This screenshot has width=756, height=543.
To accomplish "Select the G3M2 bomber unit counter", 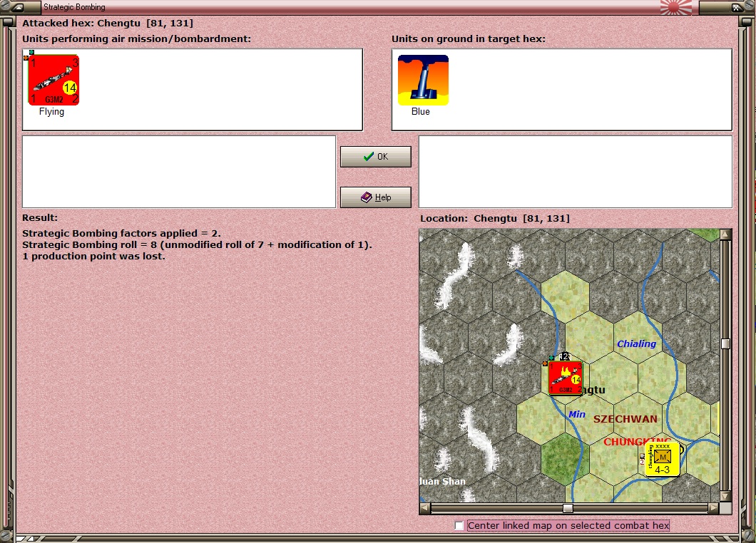I will click(x=53, y=80).
